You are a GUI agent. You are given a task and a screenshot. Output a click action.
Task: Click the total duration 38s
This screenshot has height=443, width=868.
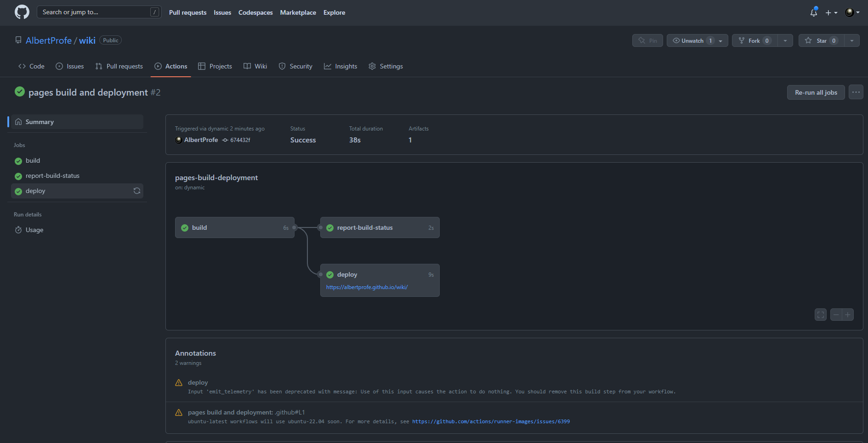tap(355, 140)
